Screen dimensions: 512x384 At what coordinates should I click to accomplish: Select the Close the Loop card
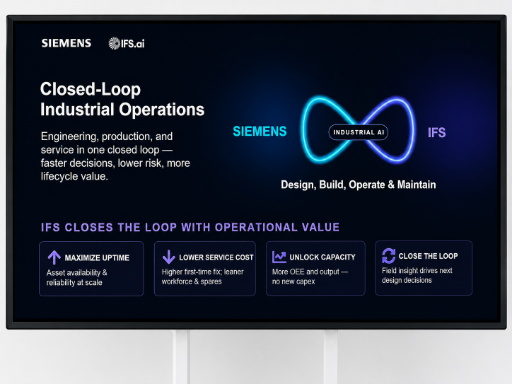point(423,268)
